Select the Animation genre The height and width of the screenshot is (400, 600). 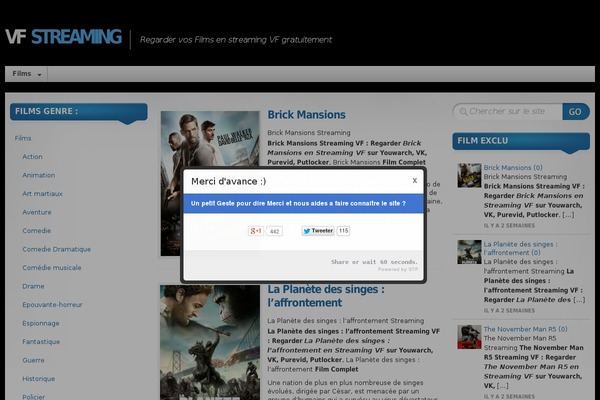click(x=39, y=175)
